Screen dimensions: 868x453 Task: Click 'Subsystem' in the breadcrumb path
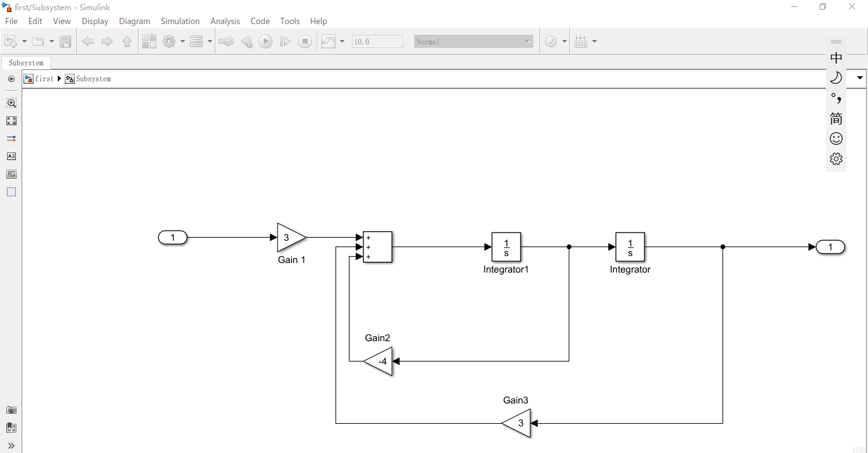pos(93,79)
